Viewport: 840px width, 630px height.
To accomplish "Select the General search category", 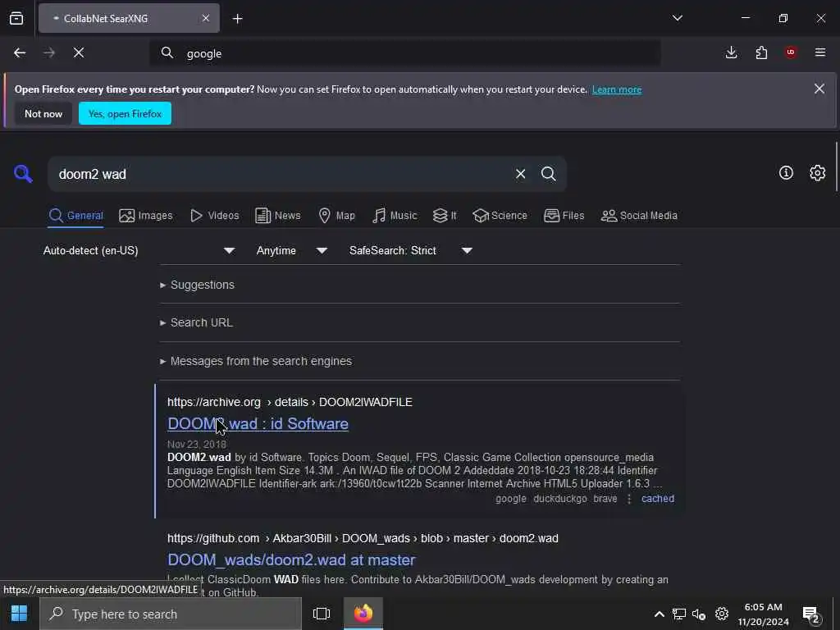I will pyautogui.click(x=75, y=216).
